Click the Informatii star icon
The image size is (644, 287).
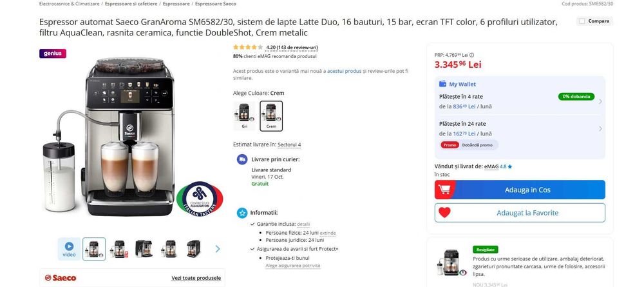click(242, 213)
